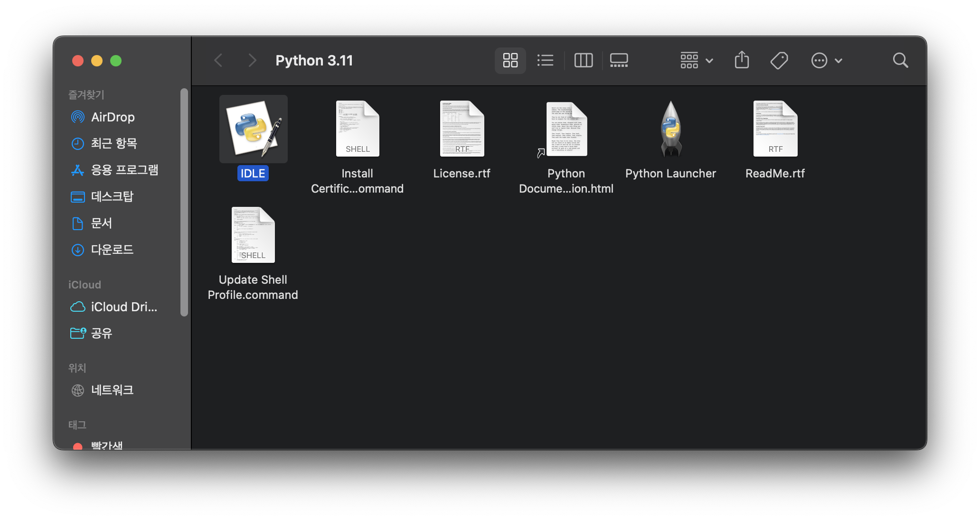Go back with the left chevron
This screenshot has height=520, width=980.
(x=218, y=60)
